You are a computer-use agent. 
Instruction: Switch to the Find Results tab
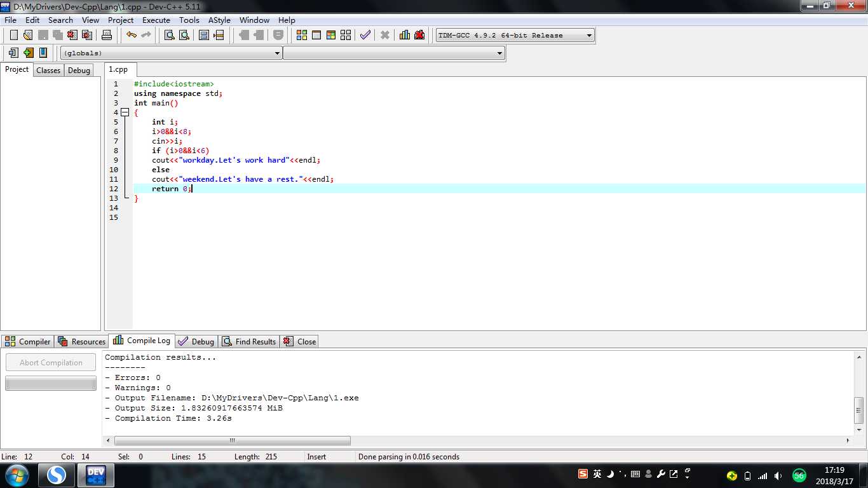tap(249, 341)
